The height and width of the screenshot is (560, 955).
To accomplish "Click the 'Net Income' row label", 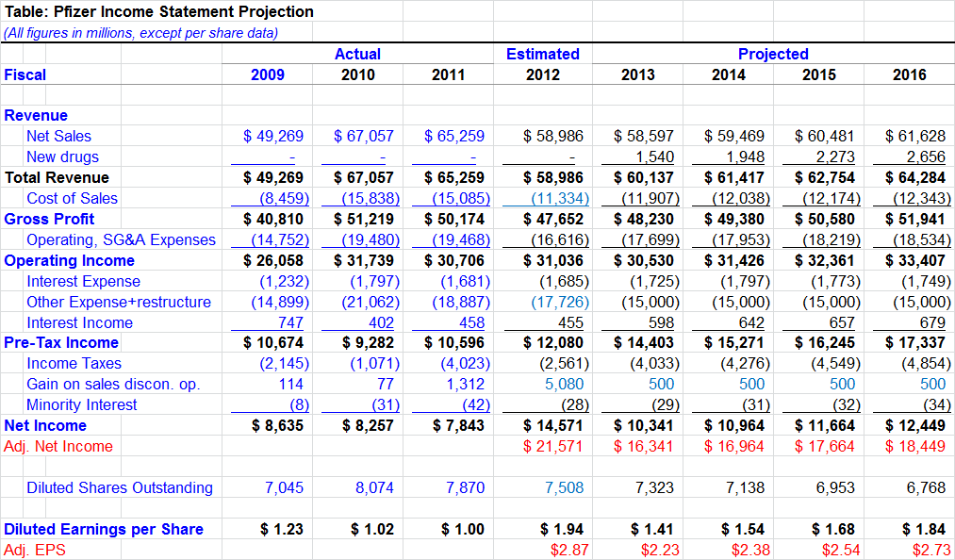I will tap(45, 425).
